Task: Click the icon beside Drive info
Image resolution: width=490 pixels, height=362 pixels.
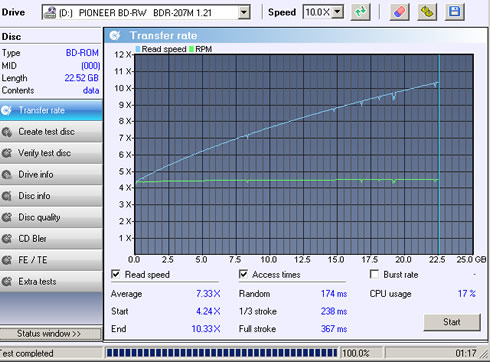Action: pyautogui.click(x=7, y=175)
